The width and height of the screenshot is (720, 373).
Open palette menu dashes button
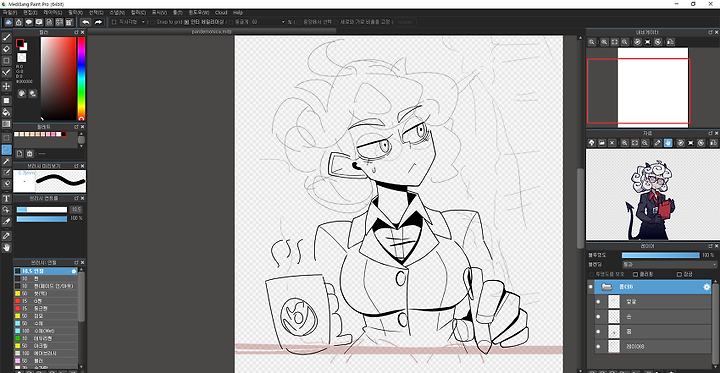click(41, 153)
